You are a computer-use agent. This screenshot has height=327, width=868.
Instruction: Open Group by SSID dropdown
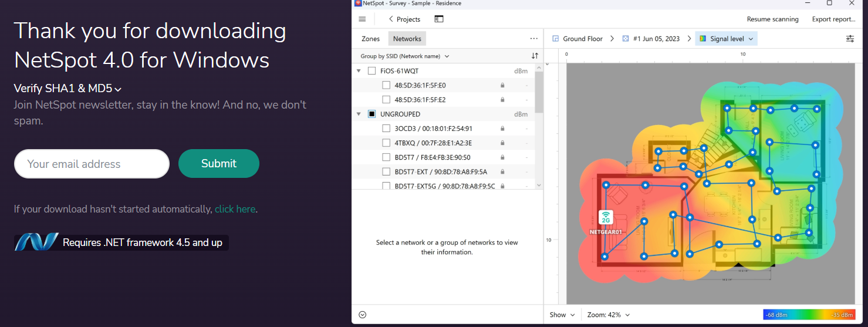[405, 56]
